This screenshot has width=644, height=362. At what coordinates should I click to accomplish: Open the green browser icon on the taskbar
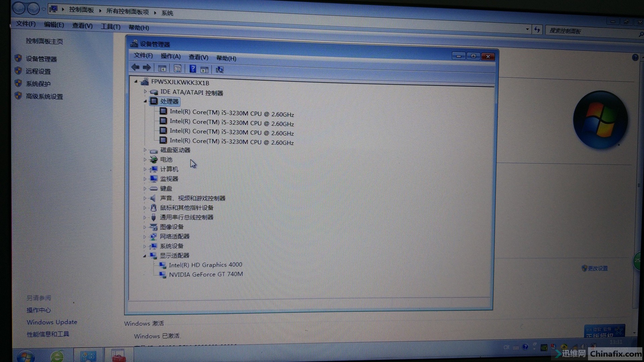[x=57, y=356]
